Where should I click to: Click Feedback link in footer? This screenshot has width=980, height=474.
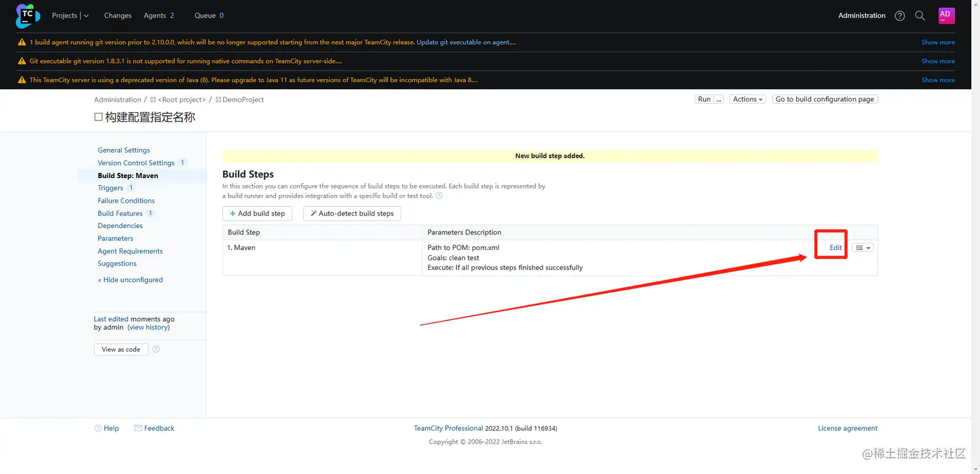tap(159, 428)
